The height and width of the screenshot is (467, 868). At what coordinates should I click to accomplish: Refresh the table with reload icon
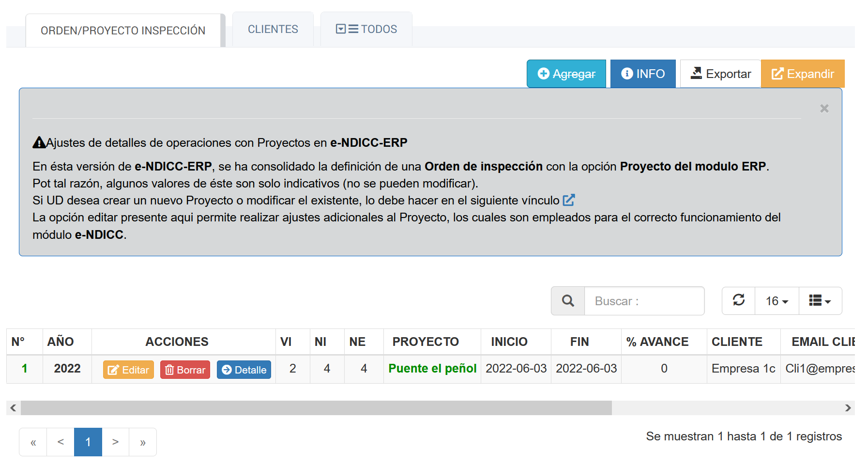[x=738, y=300]
